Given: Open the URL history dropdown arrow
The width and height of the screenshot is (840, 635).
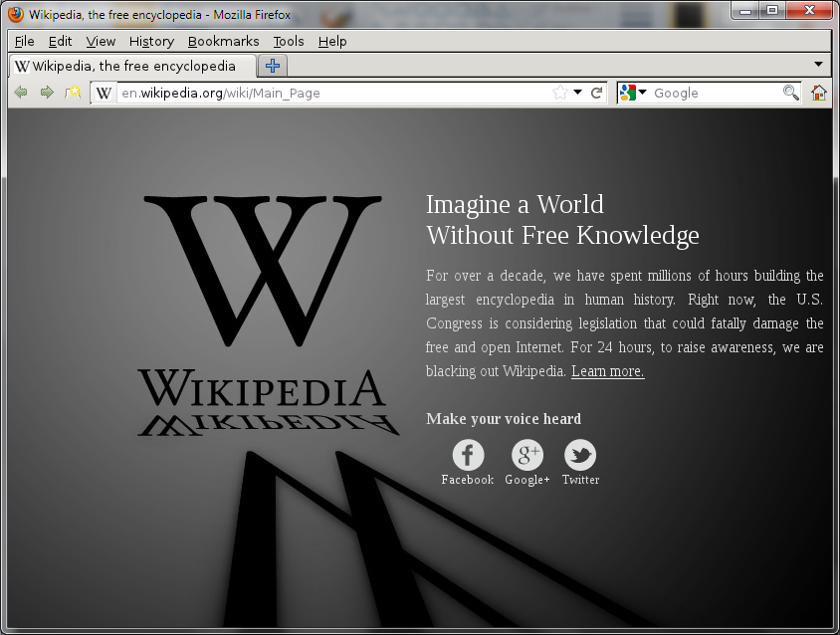Looking at the screenshot, I should coord(577,93).
